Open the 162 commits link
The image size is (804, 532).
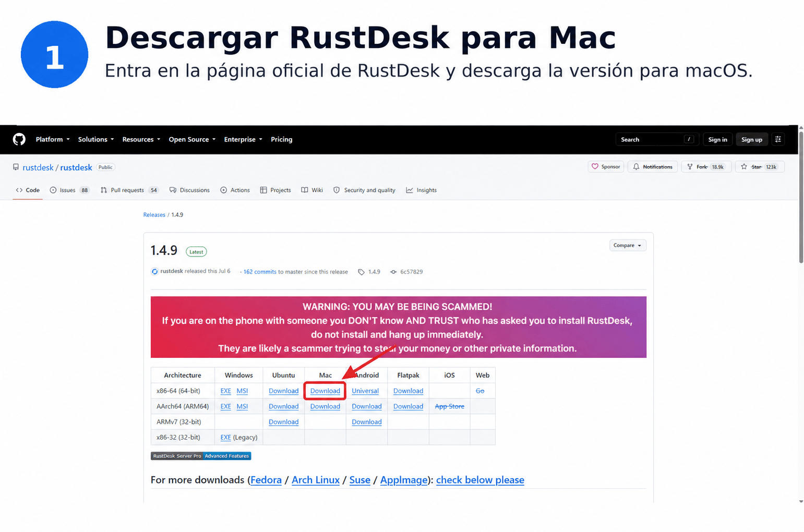pyautogui.click(x=260, y=272)
